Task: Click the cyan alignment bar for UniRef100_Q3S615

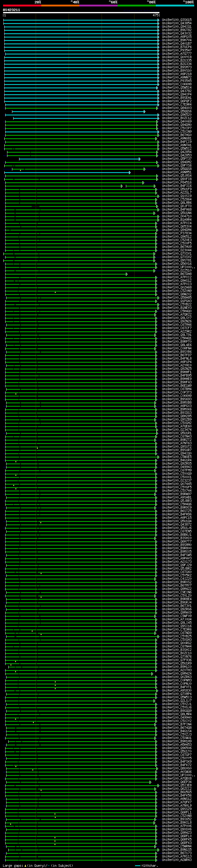Action: pos(81,20)
